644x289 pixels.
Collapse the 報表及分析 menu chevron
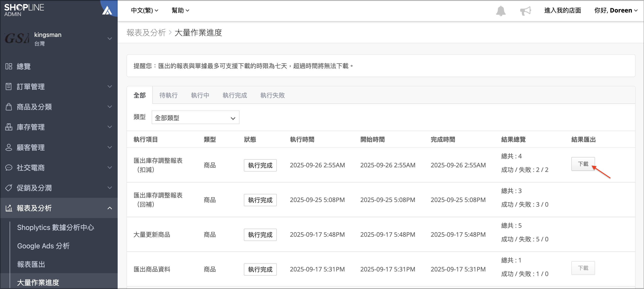[x=110, y=208]
